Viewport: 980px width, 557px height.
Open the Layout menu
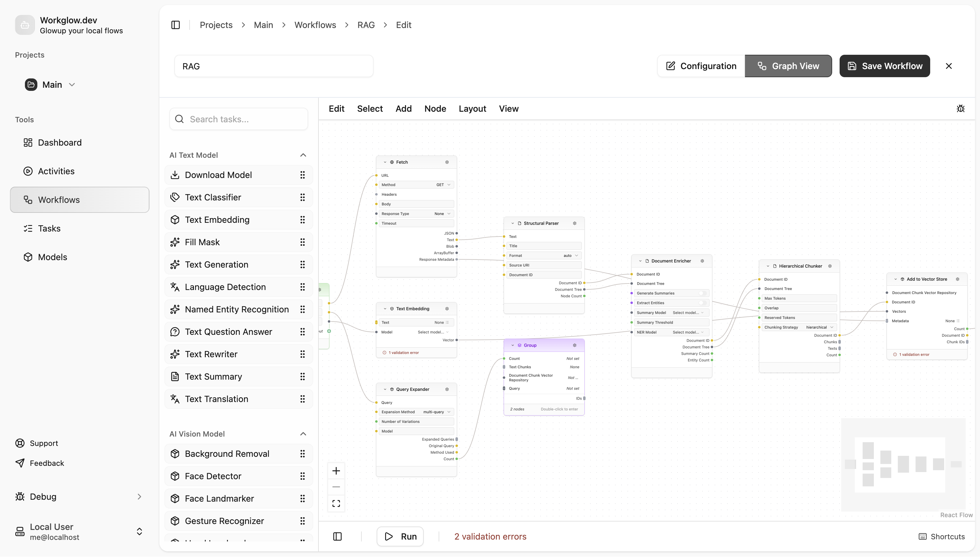472,109
